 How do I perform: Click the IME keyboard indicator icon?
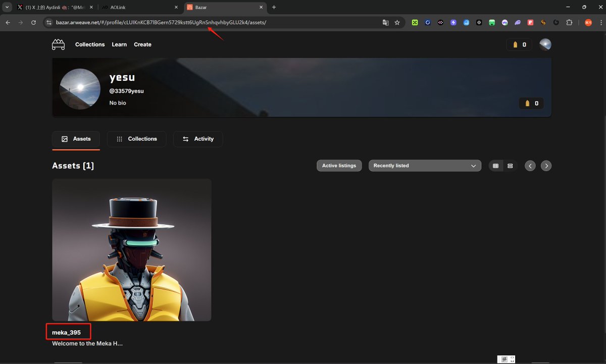tap(504, 359)
